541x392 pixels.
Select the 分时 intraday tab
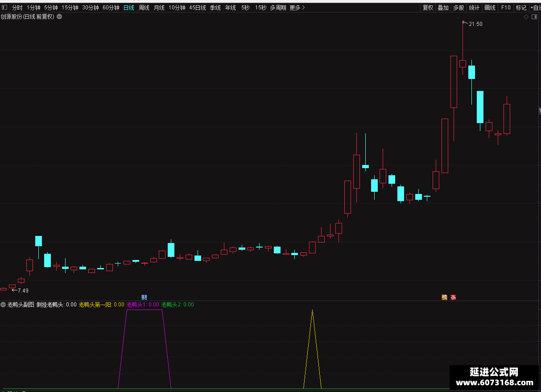click(17, 8)
